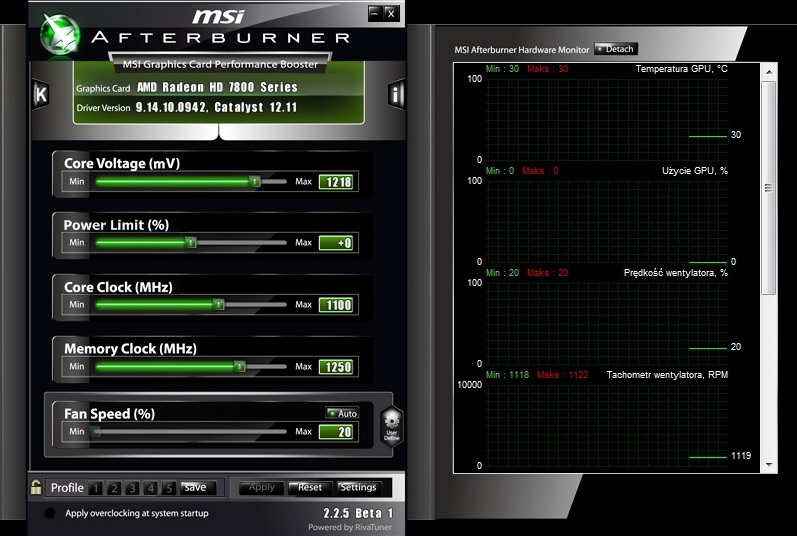Screen dimensions: 797x536
Task: Click the Graphics Card name AMD Radeon HD 7800 Series
Action: (217, 87)
